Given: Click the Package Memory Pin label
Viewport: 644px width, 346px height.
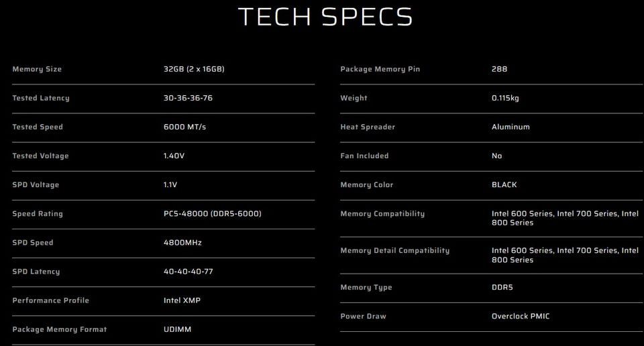Looking at the screenshot, I should [x=380, y=69].
